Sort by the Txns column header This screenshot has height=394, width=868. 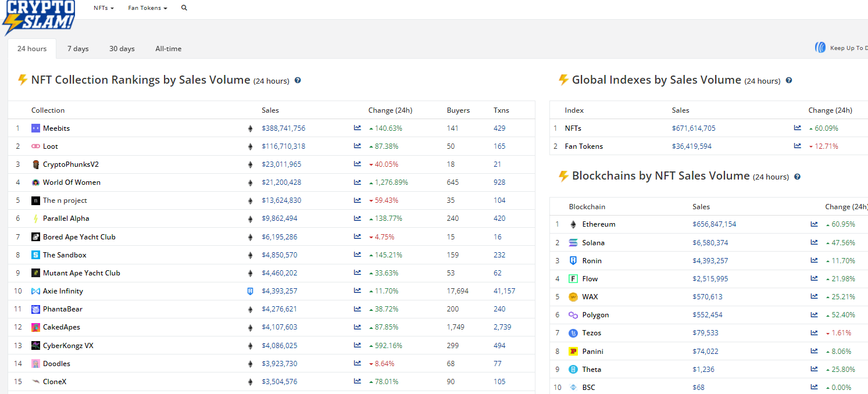point(501,110)
